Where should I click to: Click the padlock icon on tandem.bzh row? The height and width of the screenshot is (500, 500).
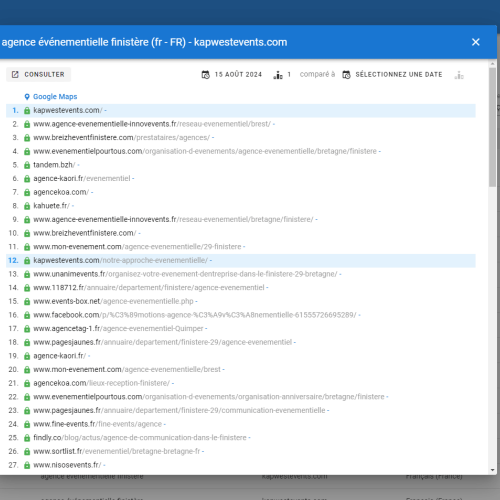point(27,165)
